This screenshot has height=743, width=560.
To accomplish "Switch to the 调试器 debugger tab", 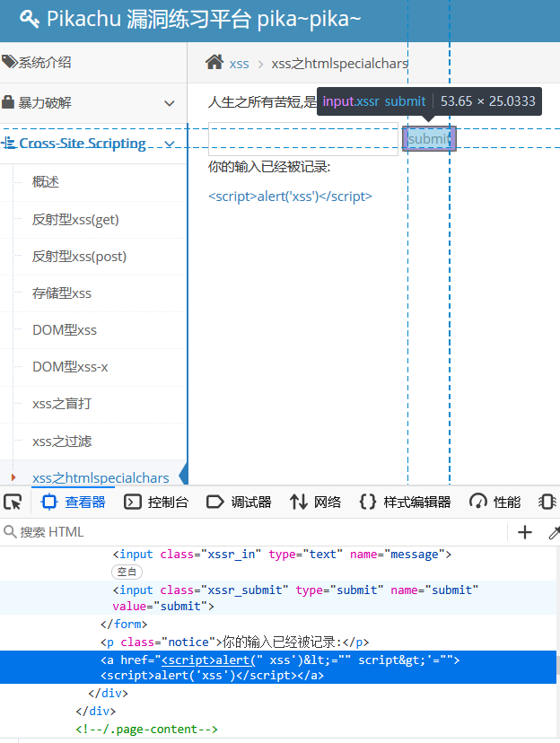I will 239,502.
